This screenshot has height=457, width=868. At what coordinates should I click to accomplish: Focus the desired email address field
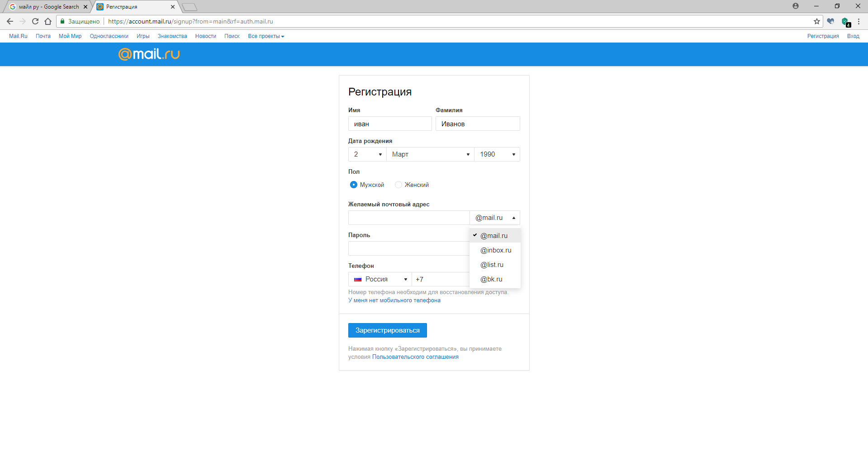coord(409,218)
